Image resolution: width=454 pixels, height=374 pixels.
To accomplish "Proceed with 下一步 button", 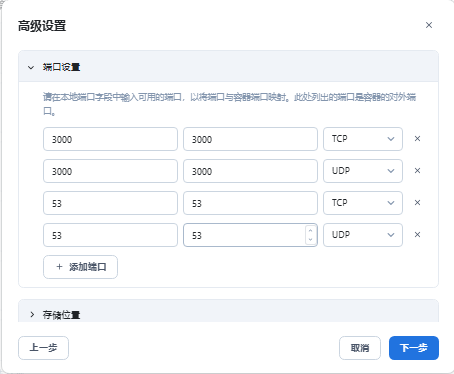I will (x=414, y=348).
